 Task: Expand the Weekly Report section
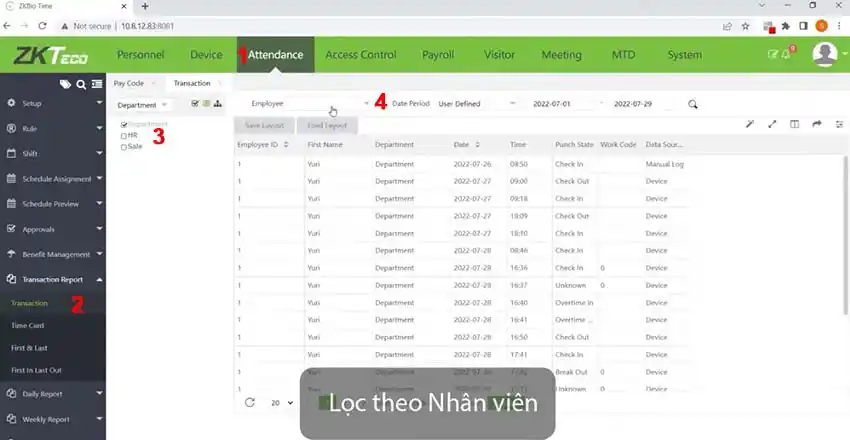53,419
